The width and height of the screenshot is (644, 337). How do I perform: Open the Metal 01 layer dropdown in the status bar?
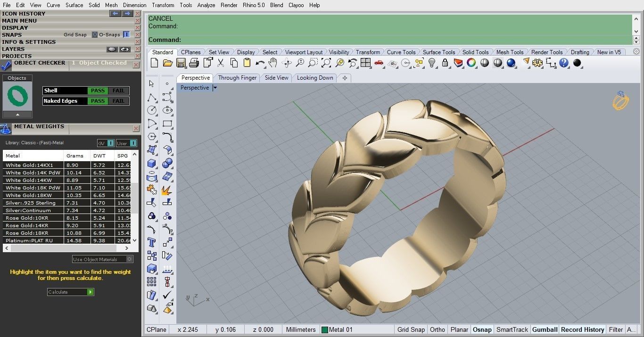coord(357,329)
